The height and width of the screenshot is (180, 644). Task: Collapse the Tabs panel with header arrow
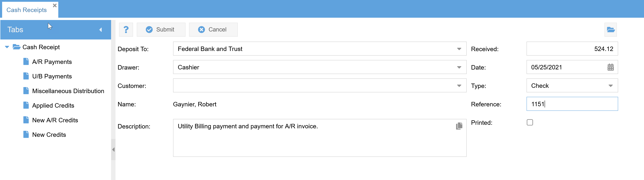(100, 30)
